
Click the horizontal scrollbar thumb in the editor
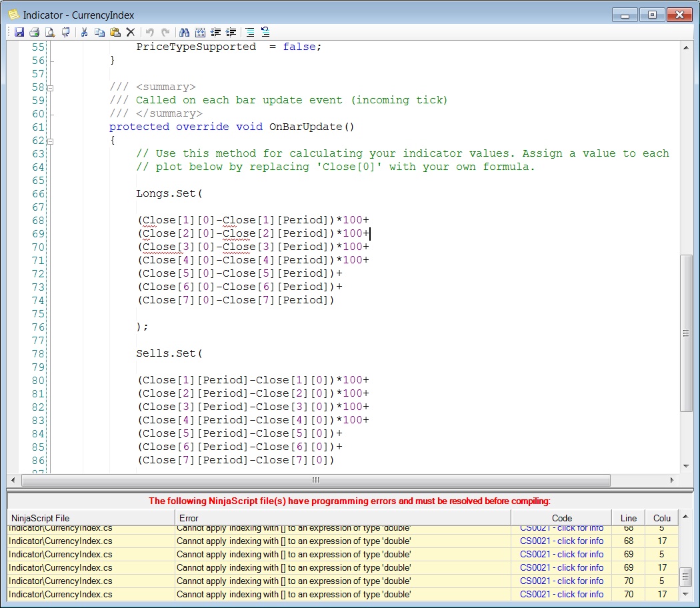[x=315, y=480]
